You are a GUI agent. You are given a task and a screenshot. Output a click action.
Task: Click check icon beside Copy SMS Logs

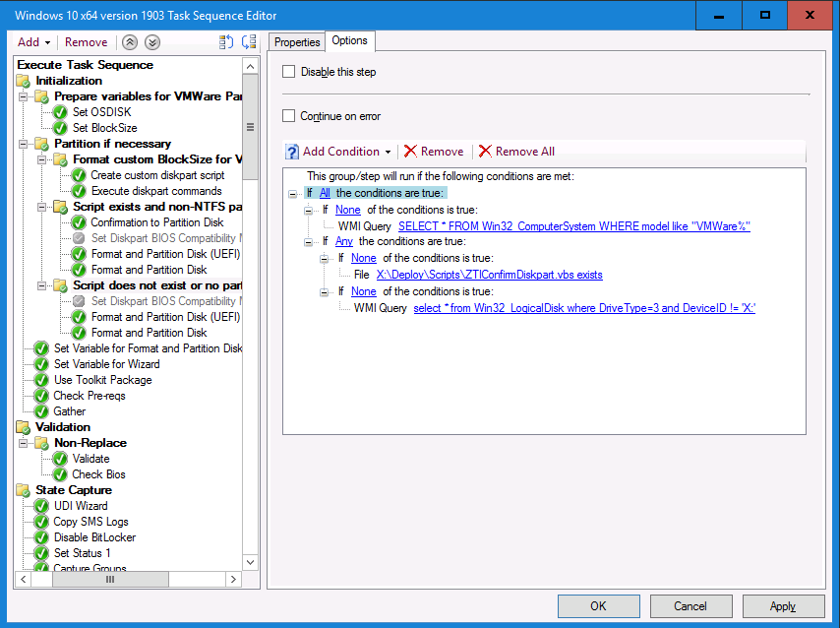point(41,522)
